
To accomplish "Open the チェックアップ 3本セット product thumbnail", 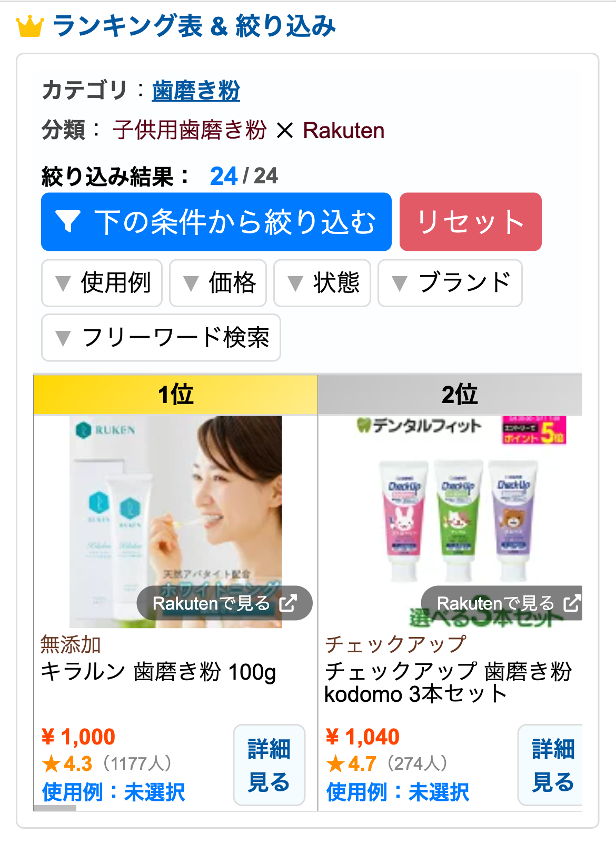I will pyautogui.click(x=450, y=522).
